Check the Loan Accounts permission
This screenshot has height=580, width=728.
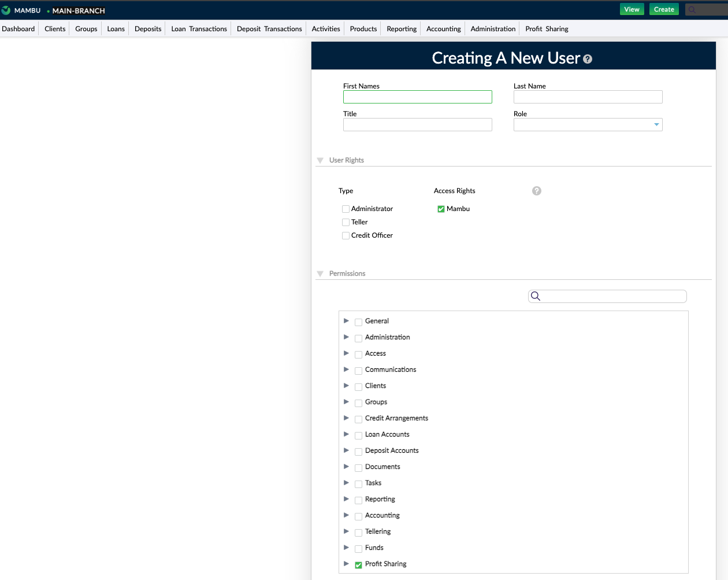point(358,435)
